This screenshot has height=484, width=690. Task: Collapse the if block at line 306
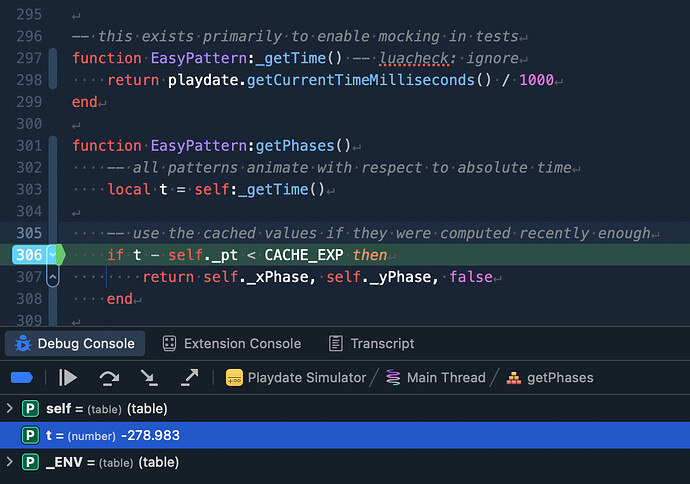[53, 255]
